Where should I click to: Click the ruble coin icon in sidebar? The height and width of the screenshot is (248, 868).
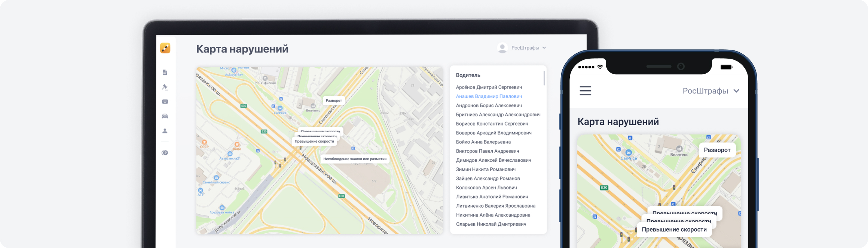(165, 153)
